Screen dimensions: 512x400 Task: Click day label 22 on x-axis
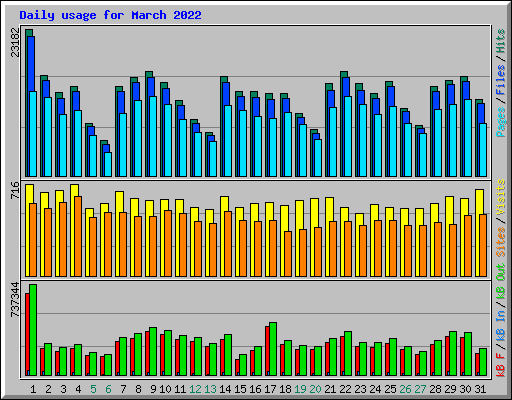(345, 389)
